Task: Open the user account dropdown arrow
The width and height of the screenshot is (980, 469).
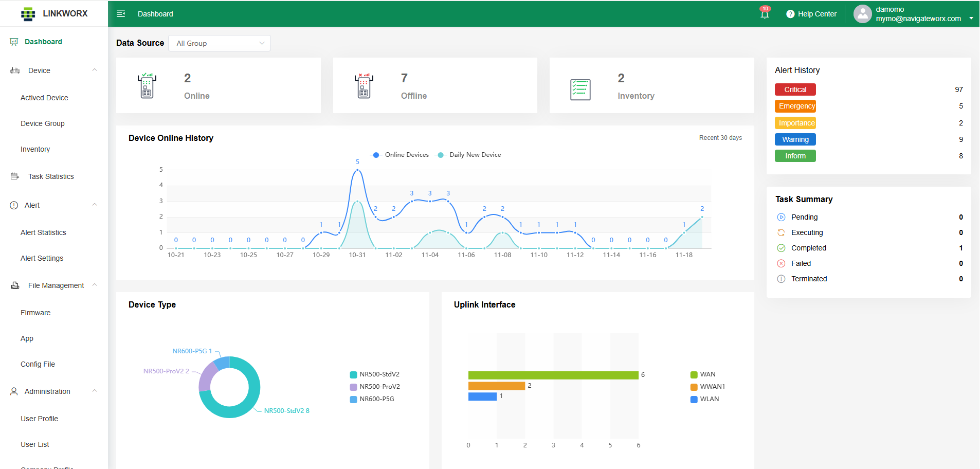Action: tap(971, 19)
